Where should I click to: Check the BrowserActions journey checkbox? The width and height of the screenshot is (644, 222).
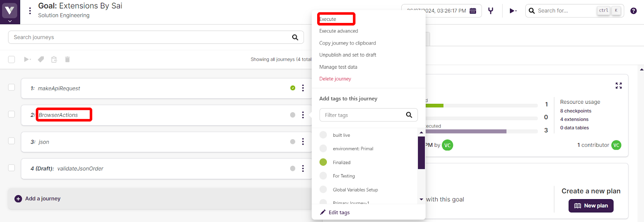pyautogui.click(x=12, y=114)
